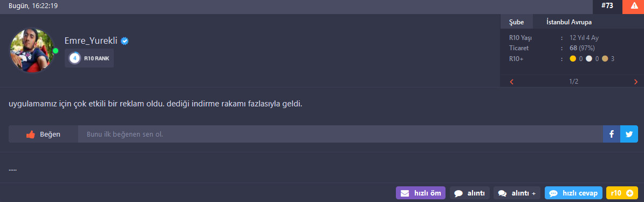Click the green online status dot
Screen dimensions: 644x202
(56, 51)
